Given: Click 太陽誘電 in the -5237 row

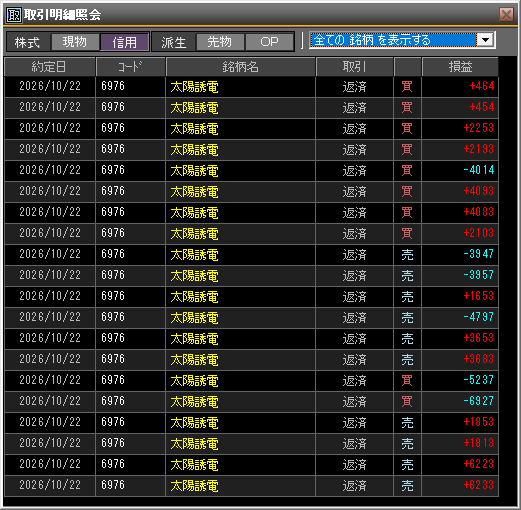Looking at the screenshot, I should (x=194, y=381).
